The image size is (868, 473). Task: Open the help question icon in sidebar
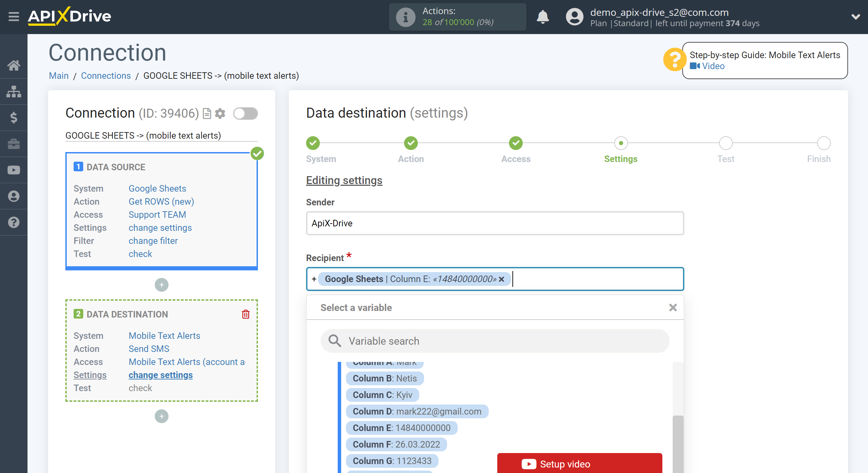(x=14, y=222)
